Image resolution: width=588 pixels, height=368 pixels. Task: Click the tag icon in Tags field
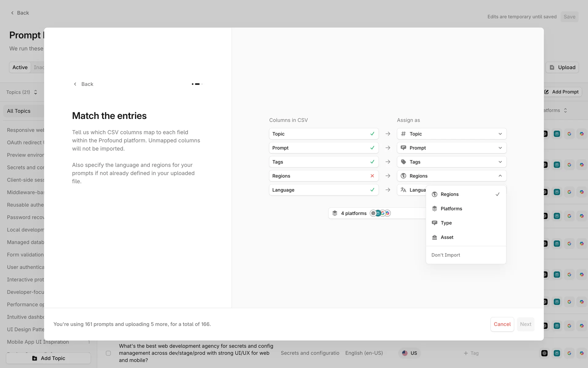pos(403,162)
